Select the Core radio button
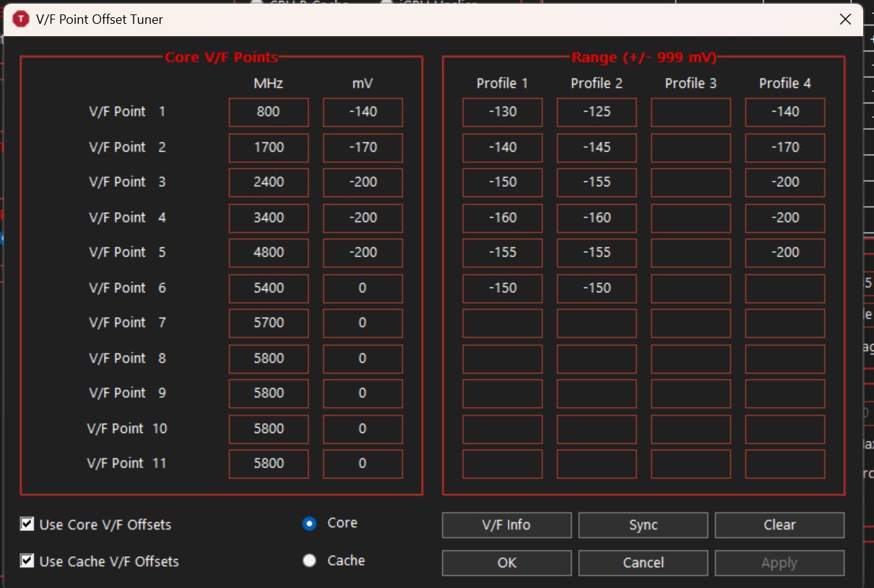The height and width of the screenshot is (588, 874). (x=310, y=524)
